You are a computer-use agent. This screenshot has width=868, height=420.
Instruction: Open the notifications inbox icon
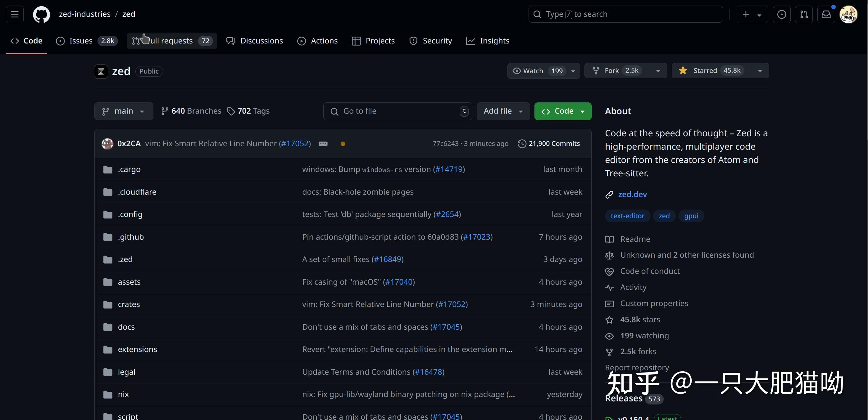[826, 14]
